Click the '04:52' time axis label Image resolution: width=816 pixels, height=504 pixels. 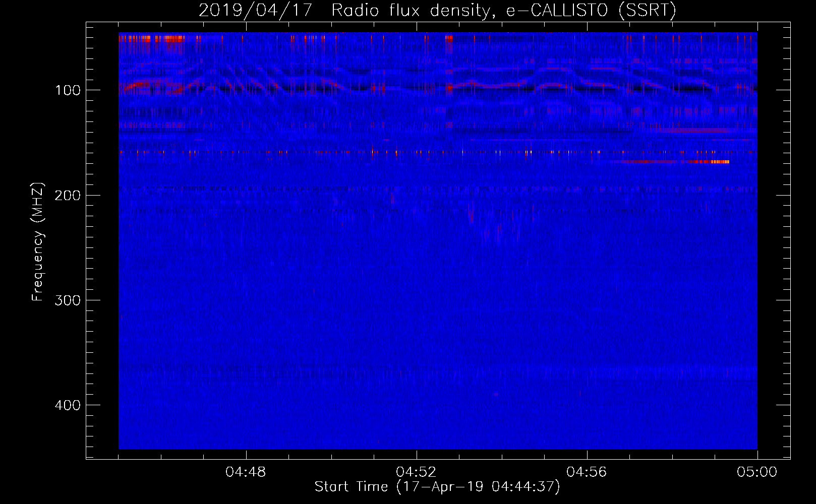[x=416, y=472]
